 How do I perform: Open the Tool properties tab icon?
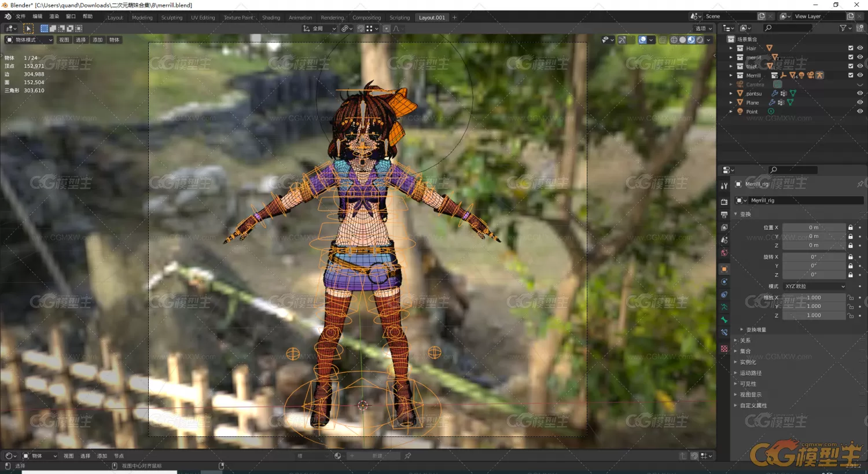(x=724, y=186)
